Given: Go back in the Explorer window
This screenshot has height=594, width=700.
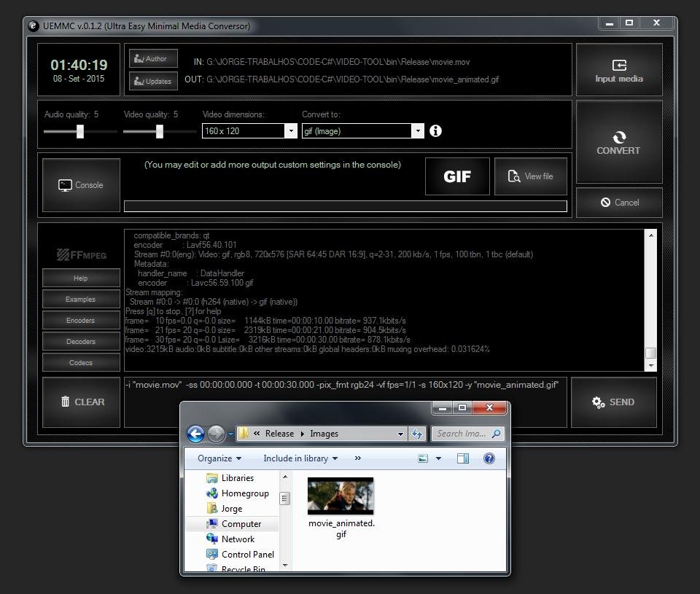Looking at the screenshot, I should [x=195, y=434].
